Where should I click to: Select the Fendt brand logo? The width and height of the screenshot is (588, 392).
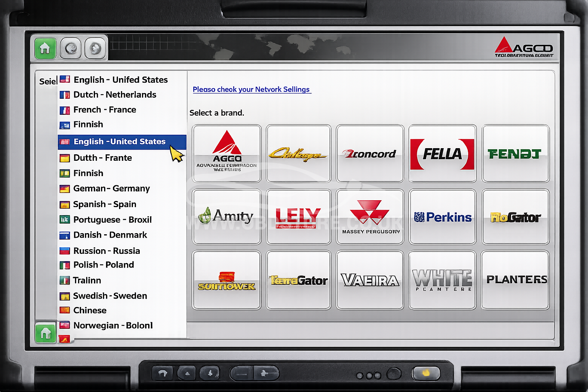[x=515, y=153]
